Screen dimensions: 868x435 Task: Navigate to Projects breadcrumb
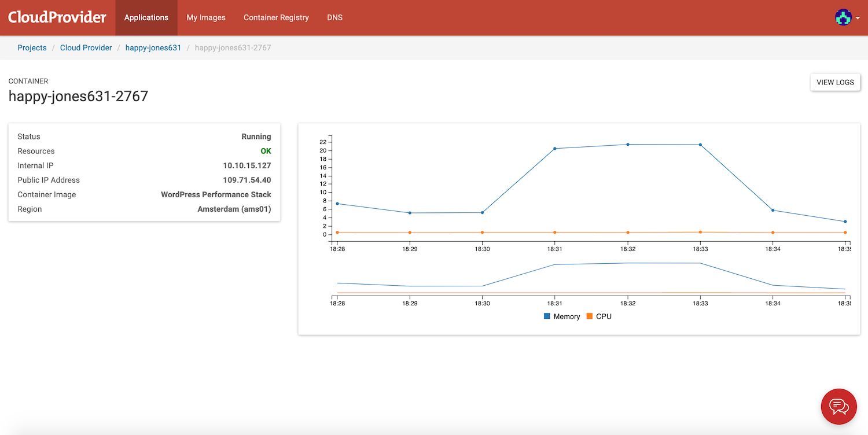[32, 47]
